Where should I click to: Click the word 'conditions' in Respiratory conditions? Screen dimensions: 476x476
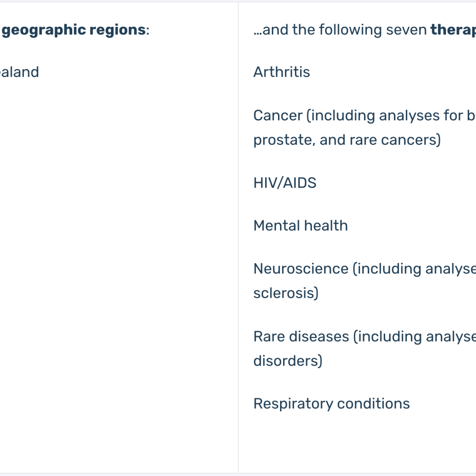click(x=374, y=404)
